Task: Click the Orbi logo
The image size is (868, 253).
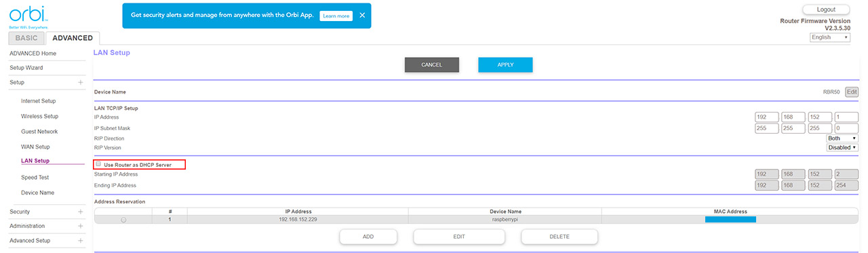Action: 24,15
